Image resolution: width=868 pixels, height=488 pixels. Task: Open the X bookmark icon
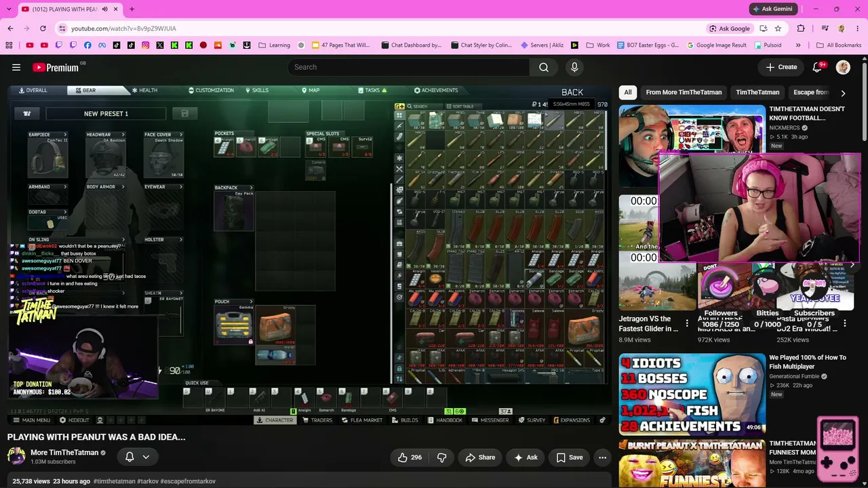pyautogui.click(x=159, y=45)
